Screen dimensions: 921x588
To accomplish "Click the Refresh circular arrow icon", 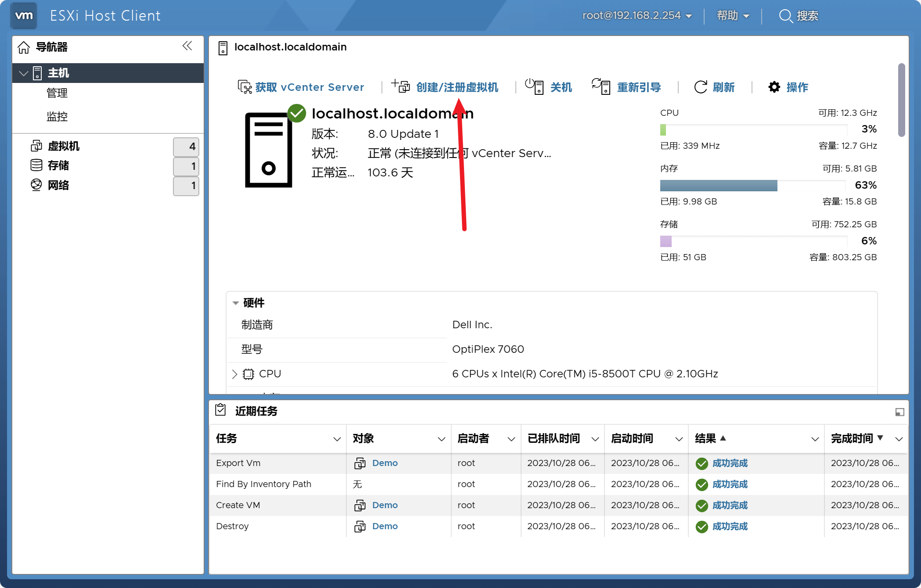I will 701,87.
